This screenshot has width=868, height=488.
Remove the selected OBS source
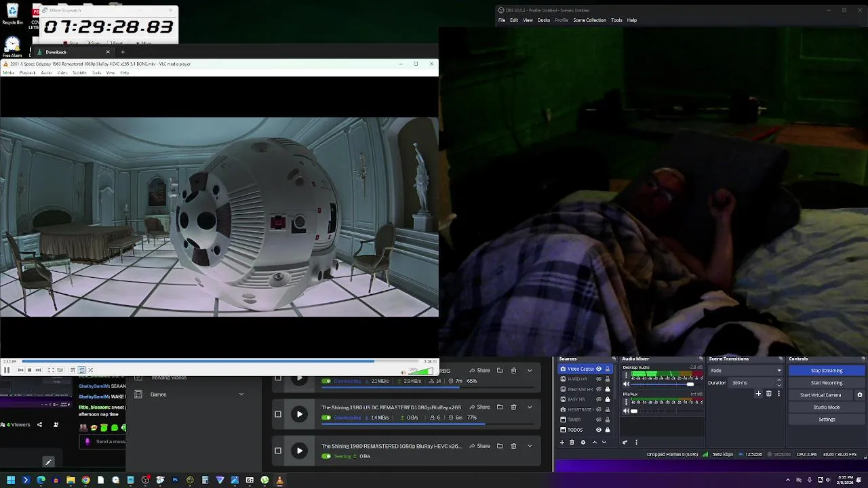[x=572, y=443]
